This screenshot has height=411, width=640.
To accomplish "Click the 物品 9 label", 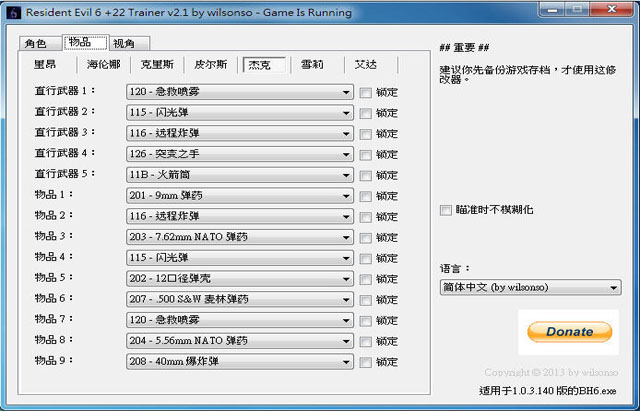I will 54,360.
